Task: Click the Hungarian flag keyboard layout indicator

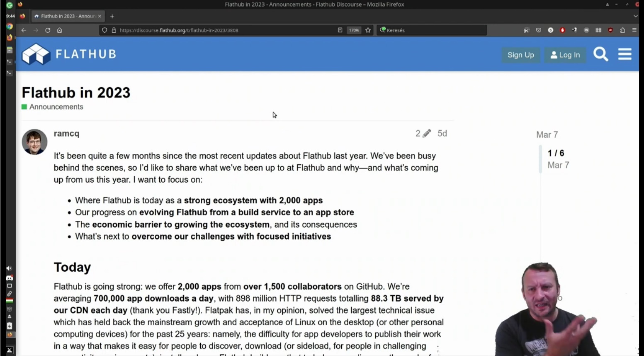Action: (9, 301)
